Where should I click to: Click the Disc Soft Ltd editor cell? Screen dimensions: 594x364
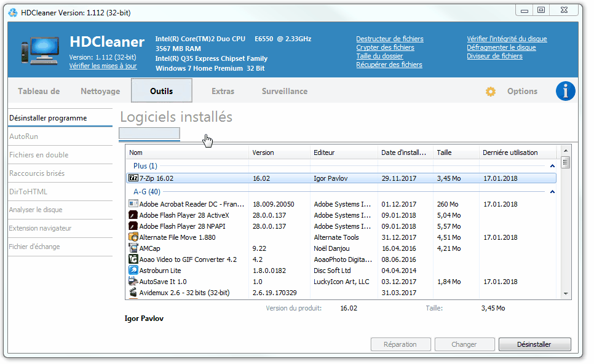pos(332,271)
